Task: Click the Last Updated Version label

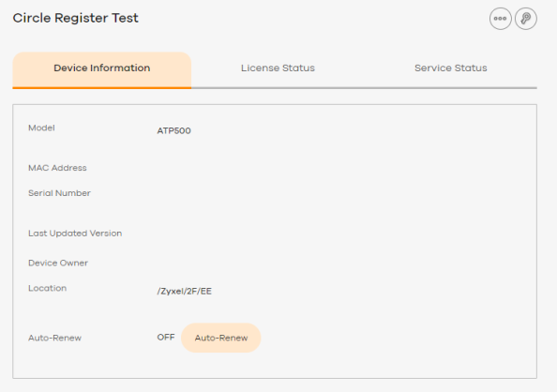Action: coord(75,234)
